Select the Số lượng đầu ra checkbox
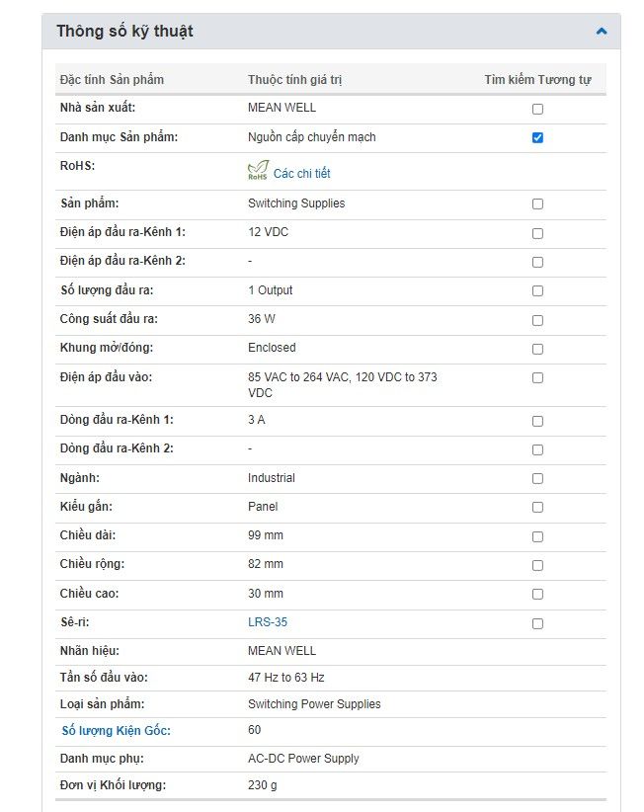644x812 pixels. pyautogui.click(x=537, y=291)
